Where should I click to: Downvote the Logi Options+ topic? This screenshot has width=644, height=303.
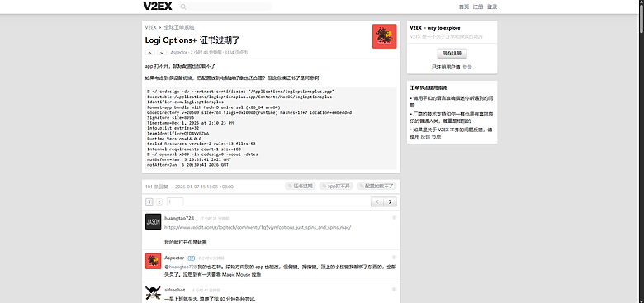pyautogui.click(x=162, y=53)
